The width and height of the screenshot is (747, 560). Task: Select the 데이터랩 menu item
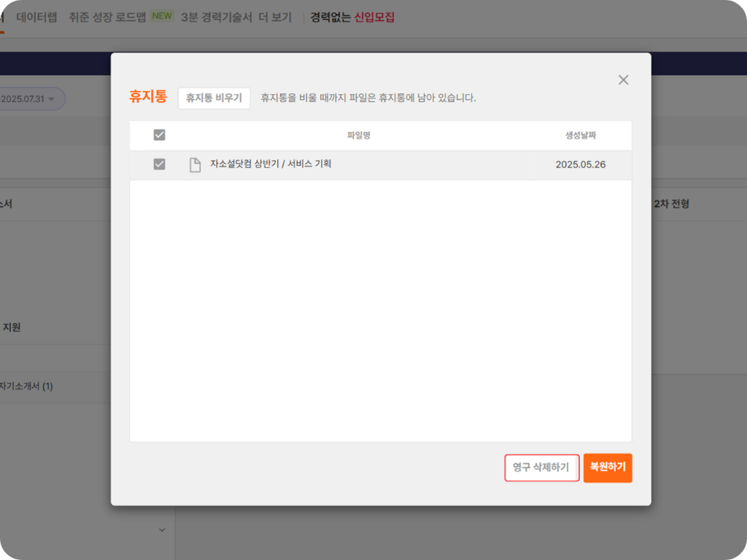pos(38,16)
